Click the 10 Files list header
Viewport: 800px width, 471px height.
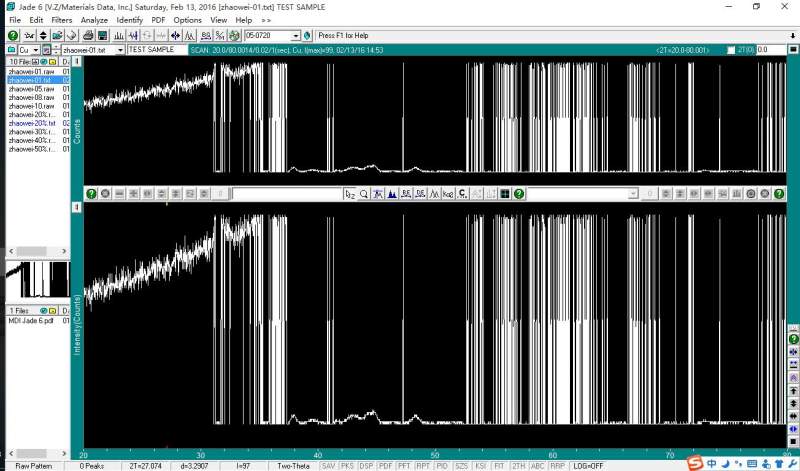[33, 61]
